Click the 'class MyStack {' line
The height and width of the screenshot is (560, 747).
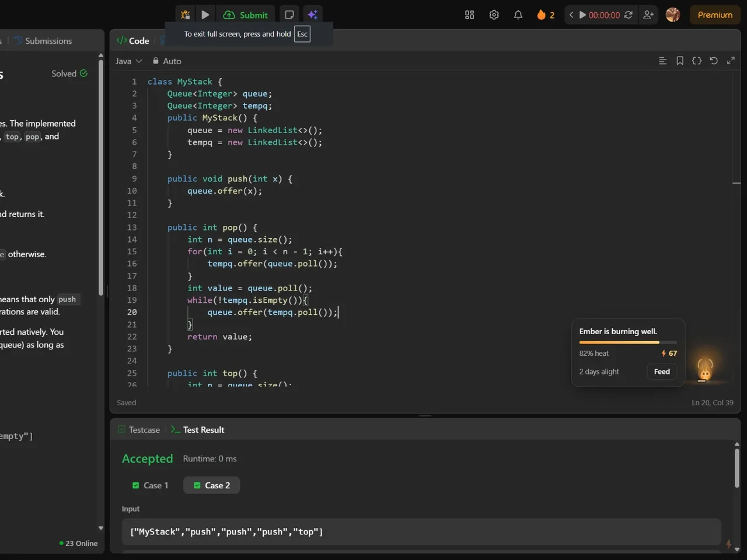[x=184, y=82]
